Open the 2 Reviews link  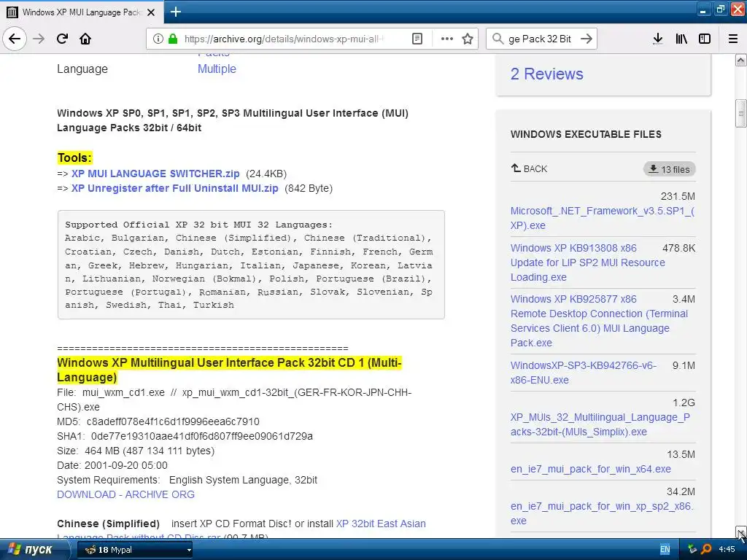pyautogui.click(x=546, y=74)
